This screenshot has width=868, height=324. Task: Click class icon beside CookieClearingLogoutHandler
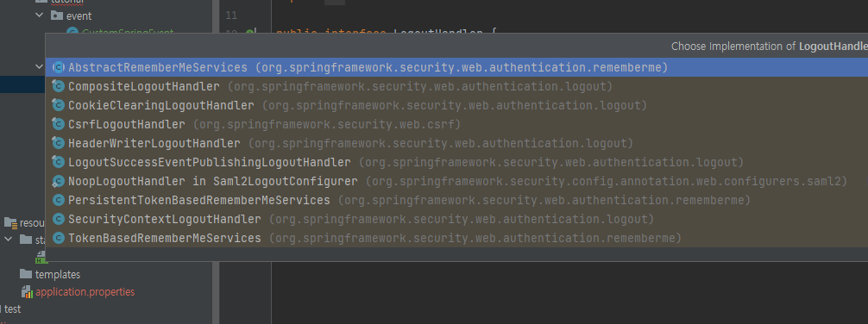click(58, 105)
